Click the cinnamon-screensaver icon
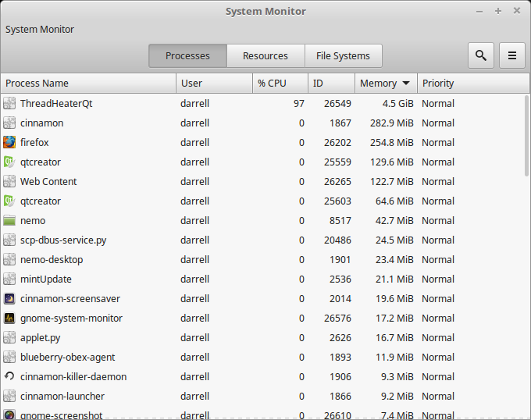Screen dimensions: 531x420 tap(9, 298)
